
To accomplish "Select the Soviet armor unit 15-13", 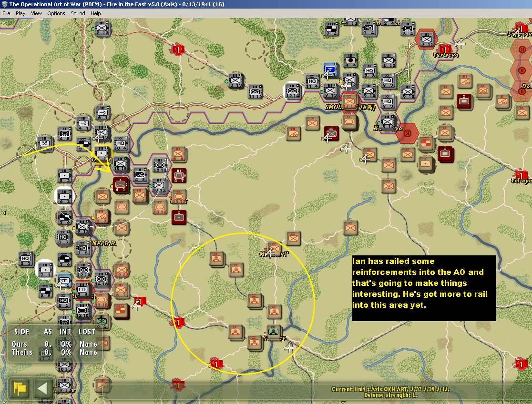I will 178,197.
